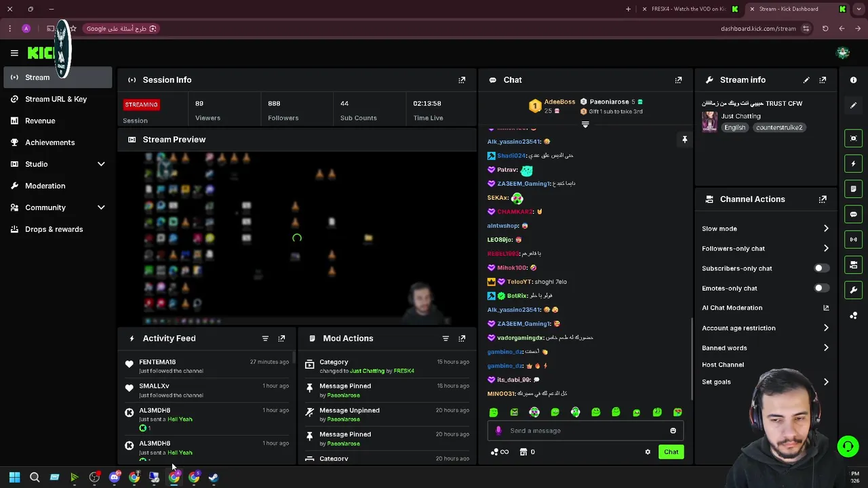Toggle wrench widget icon in right sidebar

[x=853, y=290]
